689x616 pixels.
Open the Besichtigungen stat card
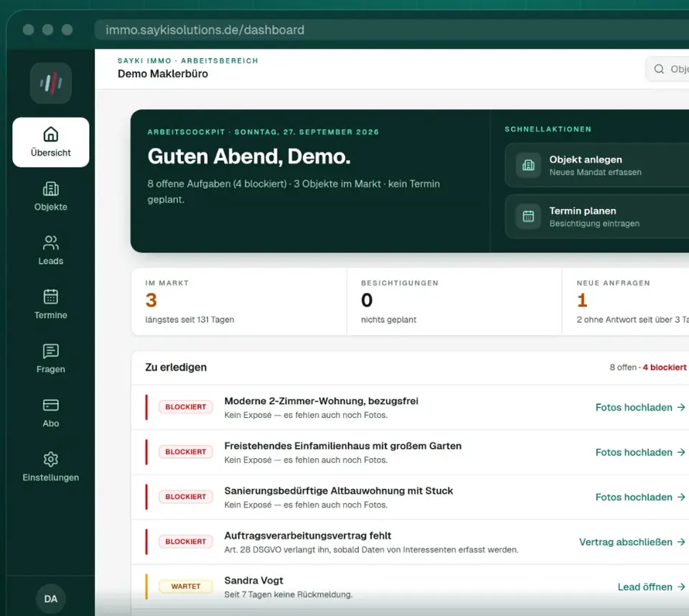[454, 302]
